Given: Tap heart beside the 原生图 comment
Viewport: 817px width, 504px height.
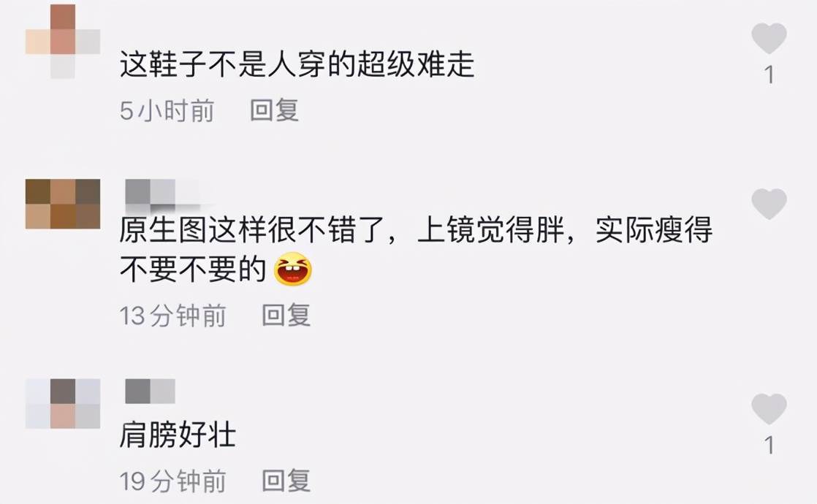Looking at the screenshot, I should (769, 204).
